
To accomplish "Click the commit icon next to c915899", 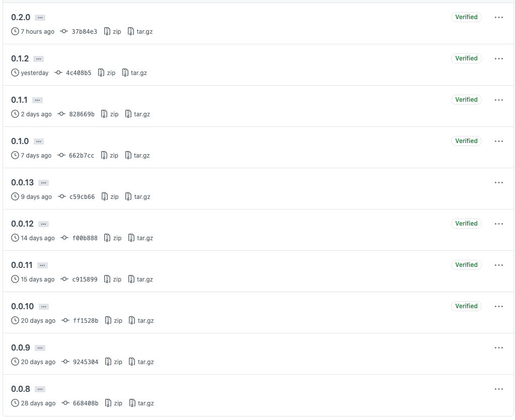I will (65, 279).
